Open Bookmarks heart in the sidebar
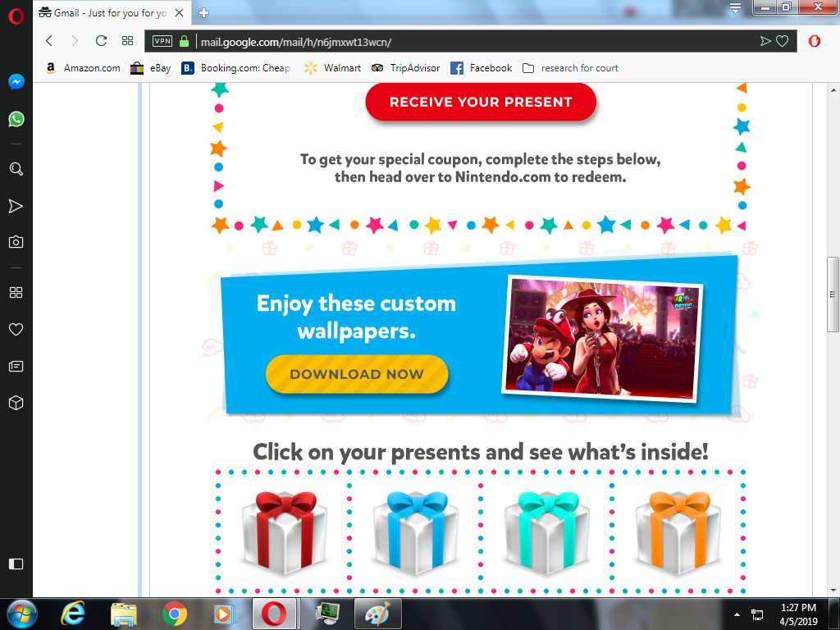This screenshot has height=630, width=840. 16,330
